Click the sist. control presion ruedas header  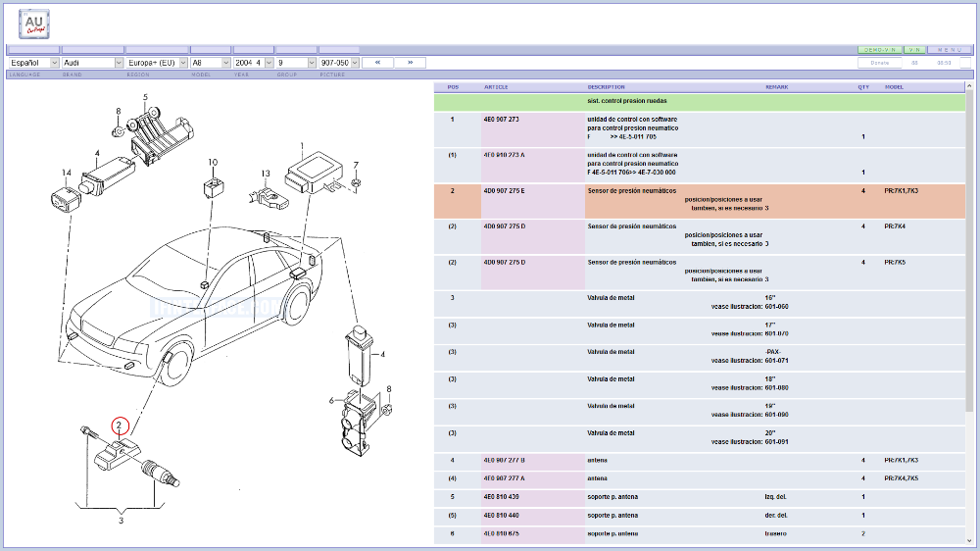pyautogui.click(x=700, y=102)
